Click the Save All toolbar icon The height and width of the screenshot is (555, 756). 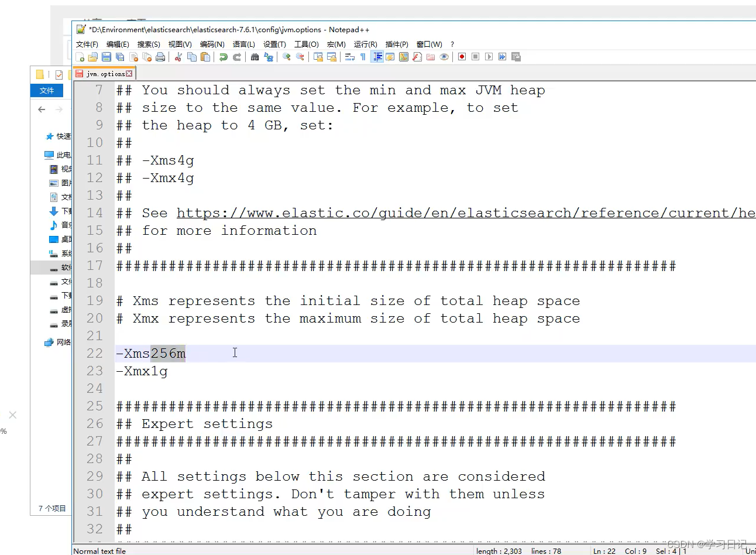119,57
